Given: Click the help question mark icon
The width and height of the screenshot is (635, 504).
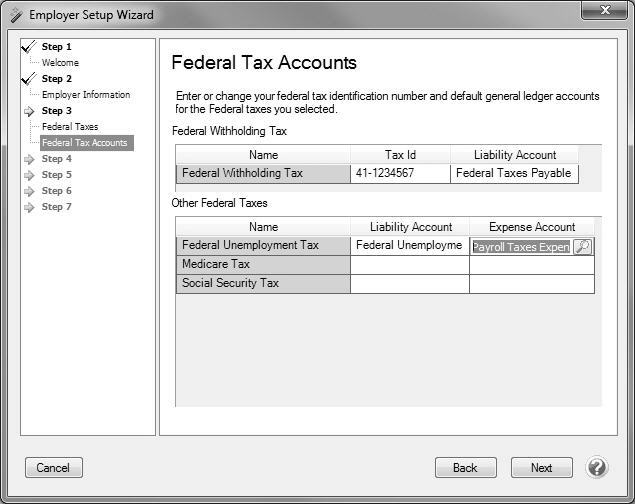Looking at the screenshot, I should 597,467.
